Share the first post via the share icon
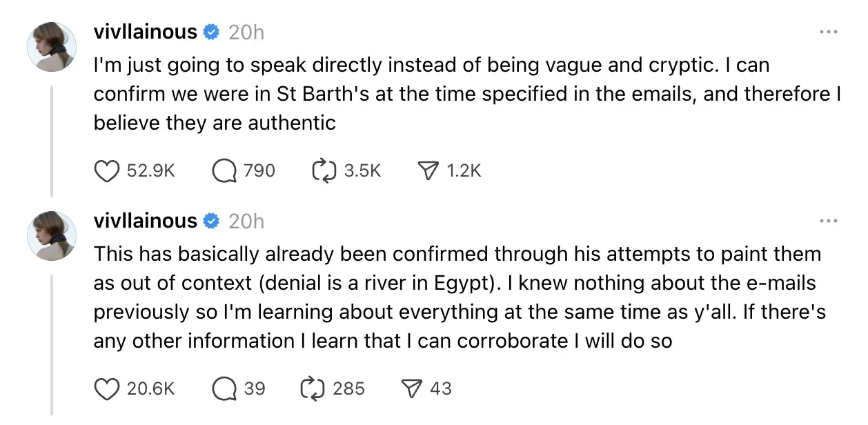This screenshot has width=868, height=425. click(429, 170)
